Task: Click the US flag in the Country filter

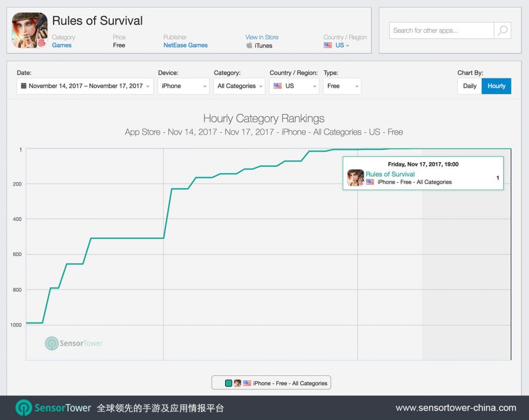Action: click(277, 86)
